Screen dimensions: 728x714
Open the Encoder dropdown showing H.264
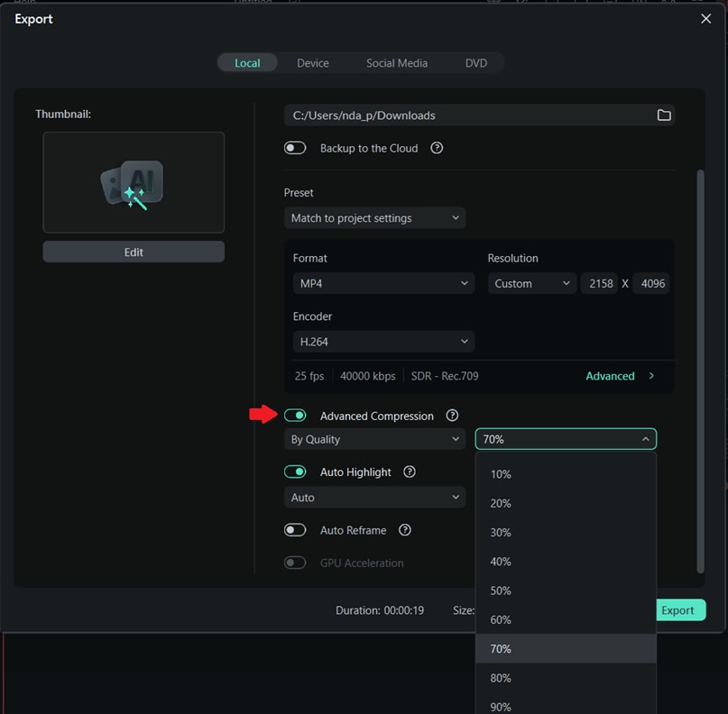coord(383,342)
